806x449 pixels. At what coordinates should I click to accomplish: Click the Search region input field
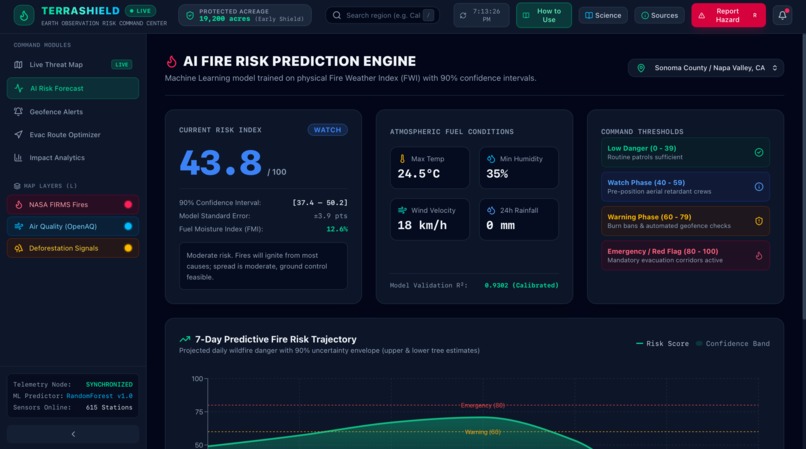pyautogui.click(x=382, y=15)
